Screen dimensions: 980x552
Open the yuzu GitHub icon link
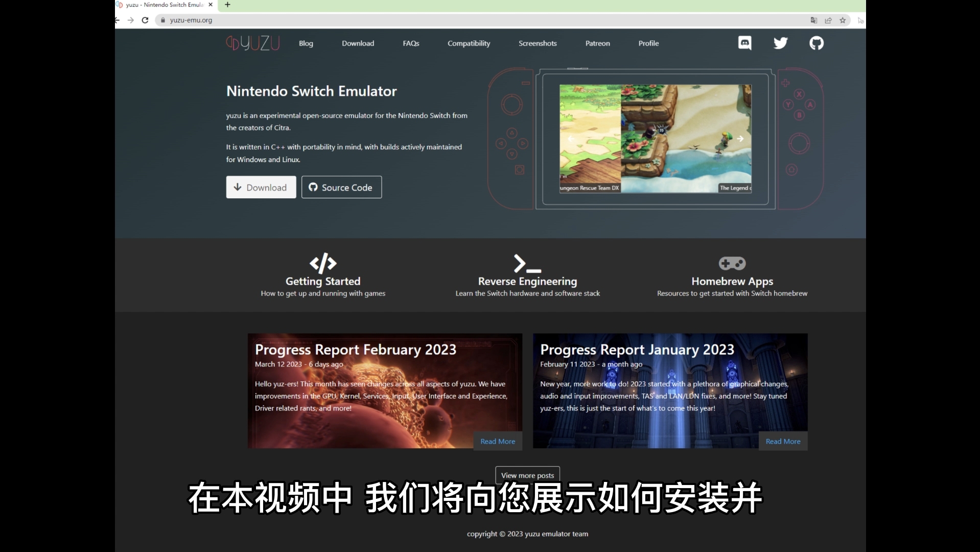[816, 43]
